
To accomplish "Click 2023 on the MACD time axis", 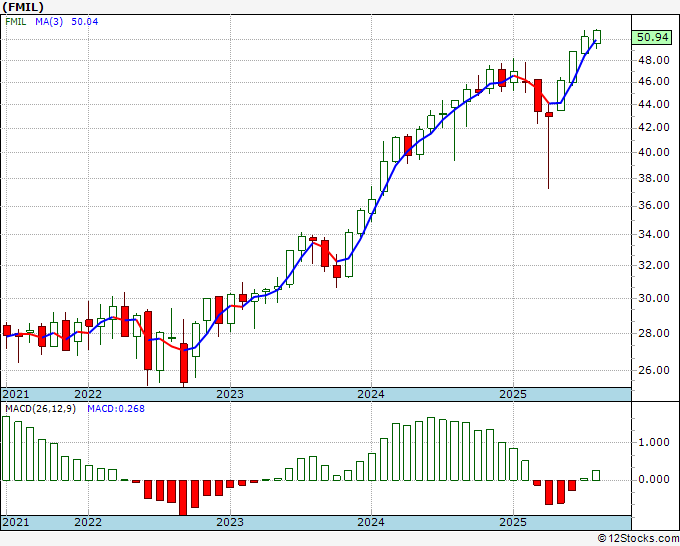I will (230, 522).
